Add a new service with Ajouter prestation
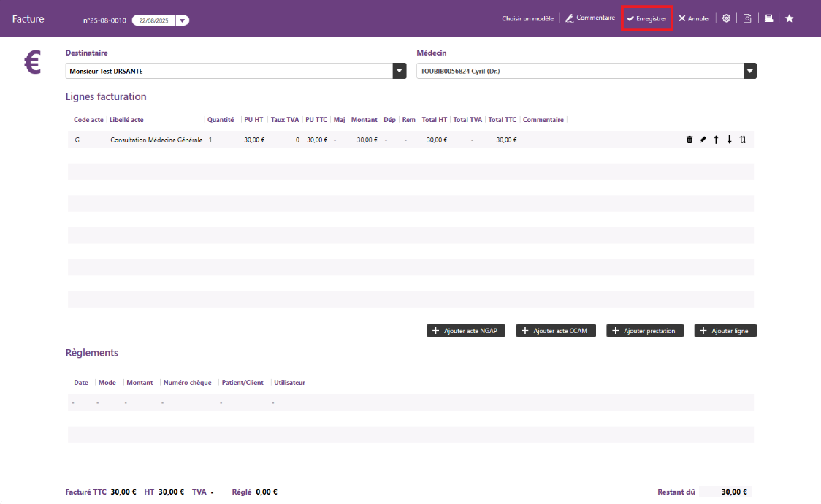The height and width of the screenshot is (504, 821). point(645,331)
